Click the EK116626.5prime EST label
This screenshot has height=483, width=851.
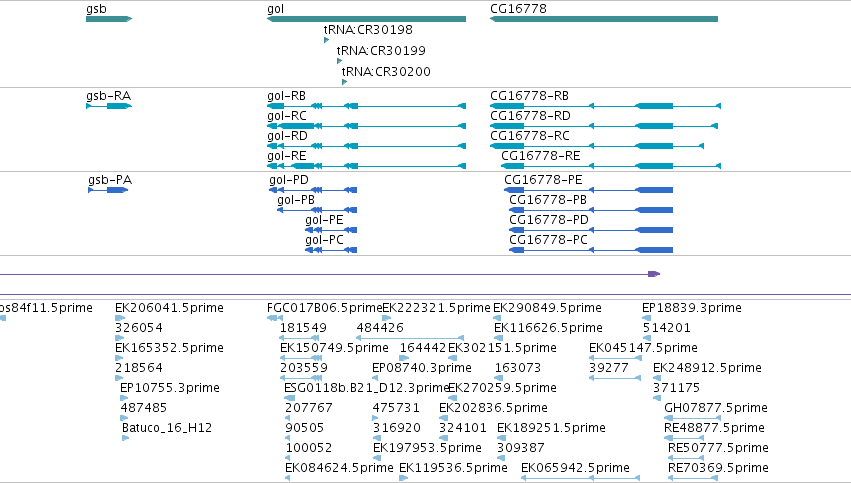(x=549, y=328)
